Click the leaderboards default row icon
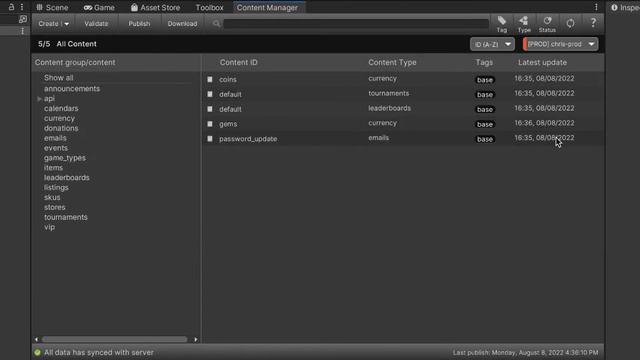 210,109
